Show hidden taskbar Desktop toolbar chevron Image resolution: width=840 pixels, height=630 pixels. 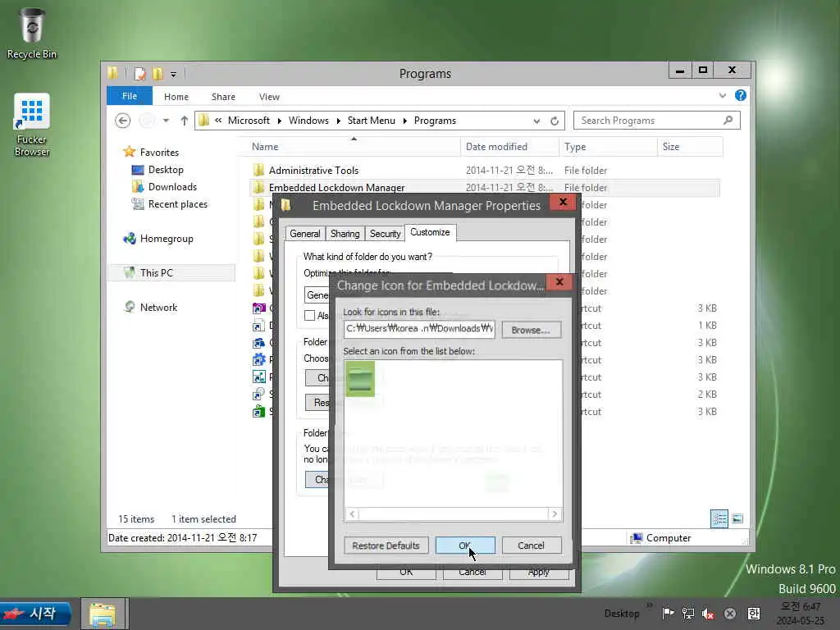650,605
